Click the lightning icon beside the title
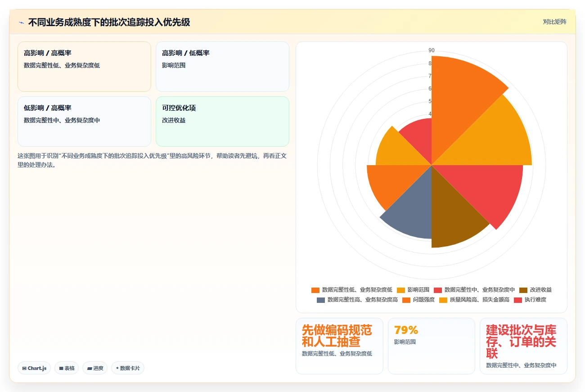The image size is (585, 392). click(x=22, y=22)
